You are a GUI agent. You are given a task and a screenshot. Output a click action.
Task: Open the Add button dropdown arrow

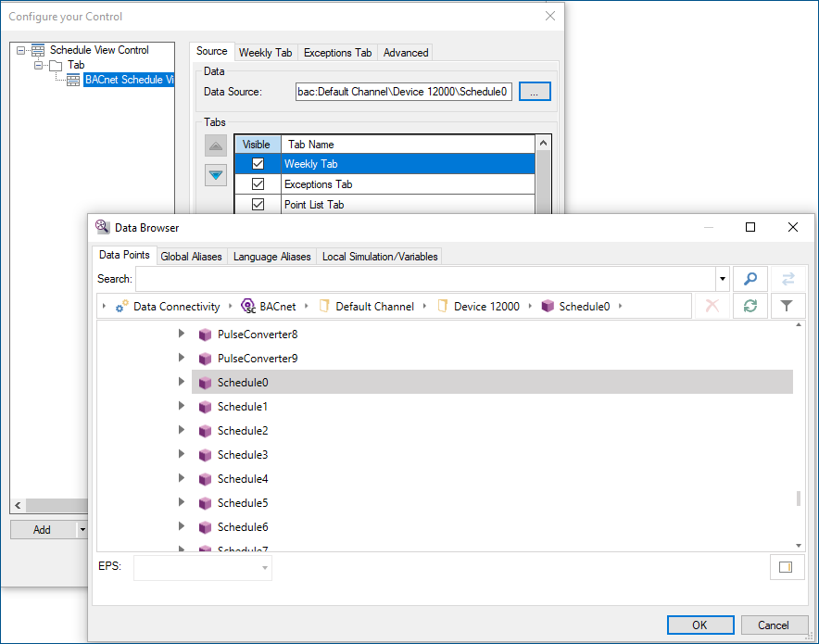(x=82, y=530)
